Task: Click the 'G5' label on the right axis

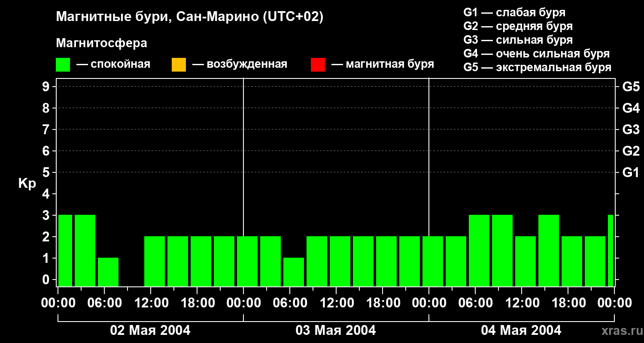Action: point(631,87)
